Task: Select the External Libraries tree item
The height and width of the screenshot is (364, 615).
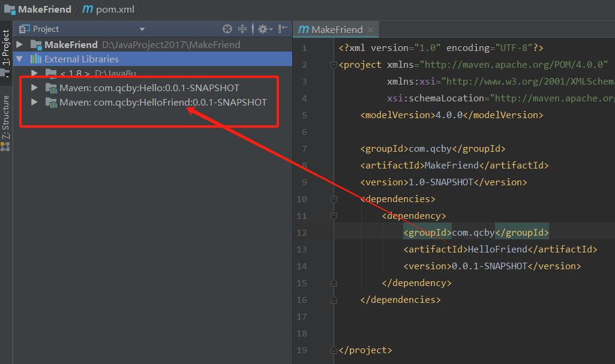Action: click(x=153, y=59)
